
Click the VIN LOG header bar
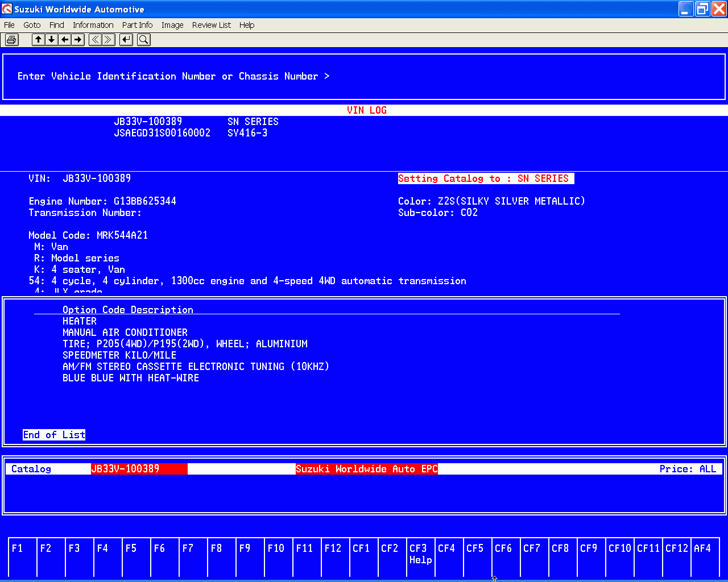pos(364,110)
